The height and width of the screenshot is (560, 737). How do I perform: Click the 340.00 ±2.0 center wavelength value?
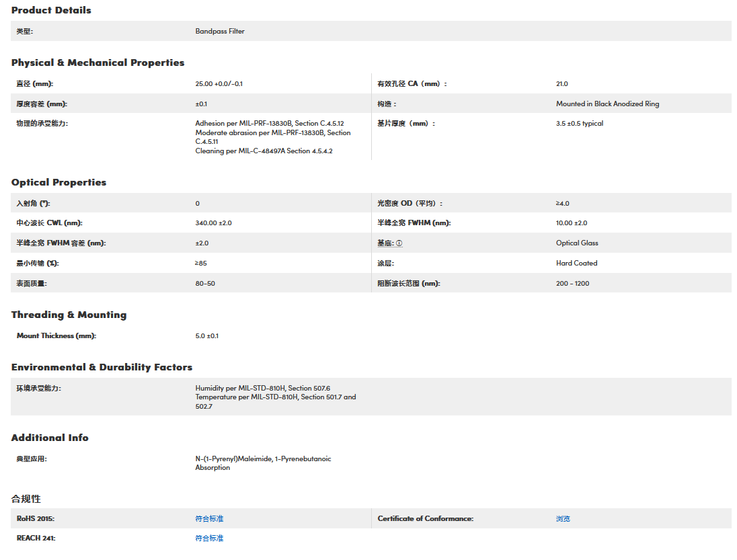pos(213,223)
